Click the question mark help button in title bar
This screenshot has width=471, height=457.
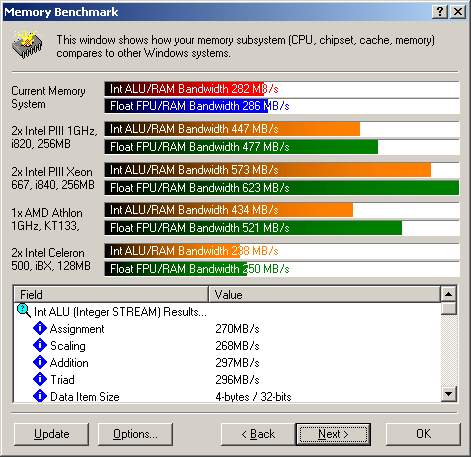[440, 12]
